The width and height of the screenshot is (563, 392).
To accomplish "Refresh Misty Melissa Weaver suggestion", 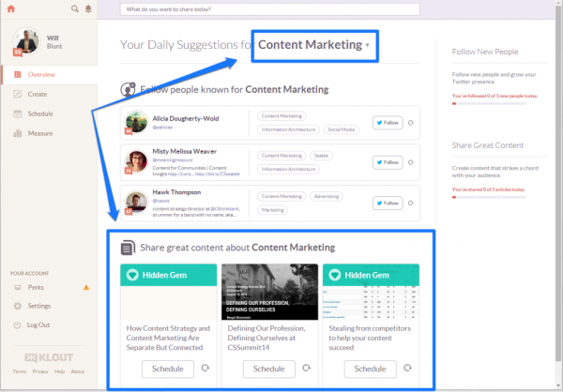I will [x=411, y=162].
